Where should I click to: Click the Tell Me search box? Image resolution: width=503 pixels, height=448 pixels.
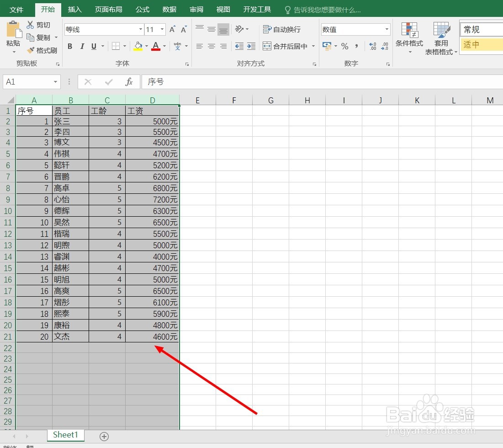pyautogui.click(x=323, y=10)
